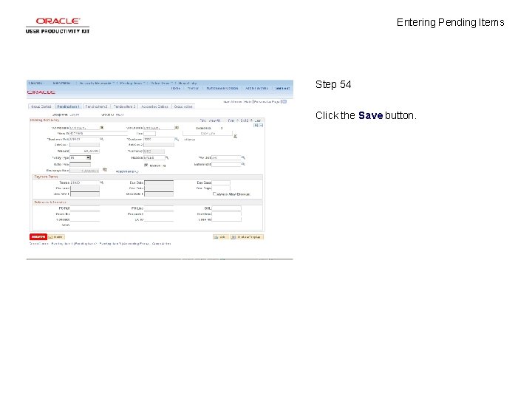
Task: Click the Copy Line button
Action: pos(208,133)
